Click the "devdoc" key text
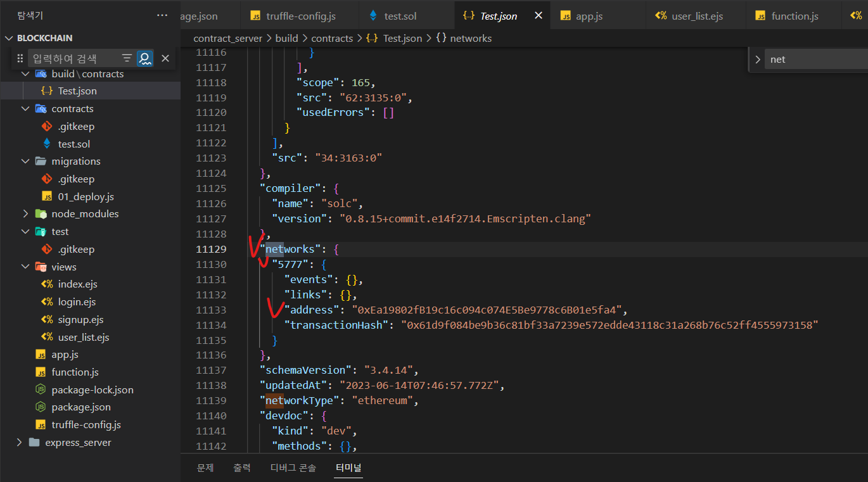Image resolution: width=868 pixels, height=482 pixels. point(284,415)
